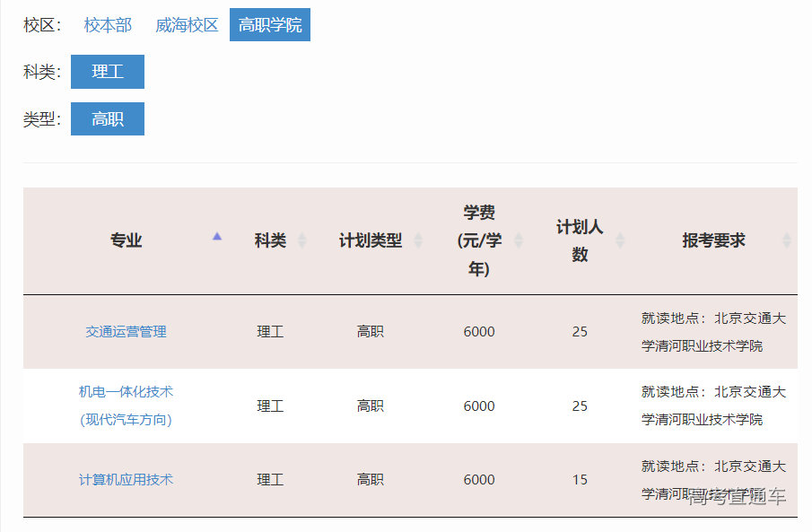812x532 pixels.
Task: Switch to 威海校区 campus tab
Action: coord(187,25)
